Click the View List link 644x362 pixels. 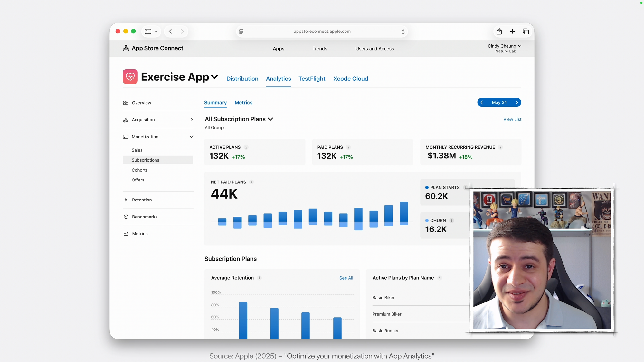coord(512,119)
